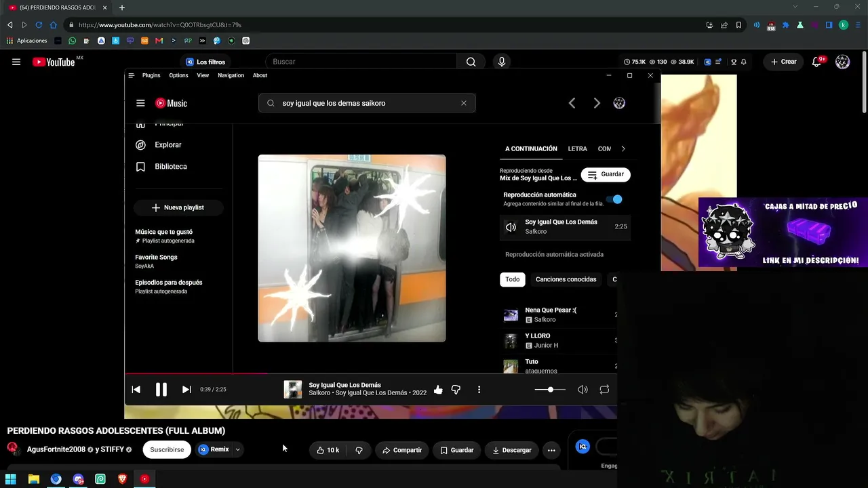Open Plugins menu in YouTube Music window
This screenshot has width=868, height=488.
coord(151,75)
